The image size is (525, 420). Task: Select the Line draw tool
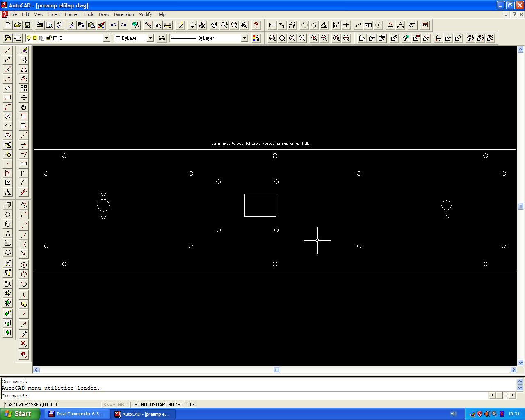coord(8,50)
